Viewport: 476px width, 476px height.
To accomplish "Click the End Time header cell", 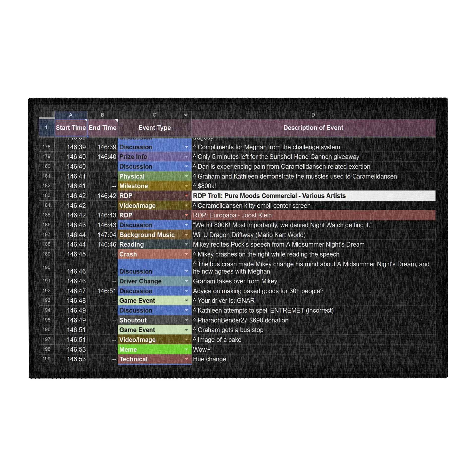I will 102,128.
